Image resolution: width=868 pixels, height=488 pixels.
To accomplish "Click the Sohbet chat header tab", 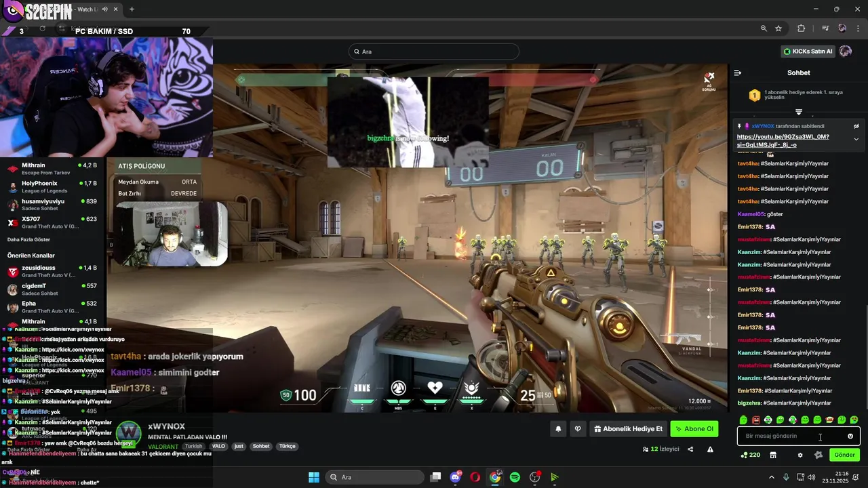I will [x=799, y=73].
